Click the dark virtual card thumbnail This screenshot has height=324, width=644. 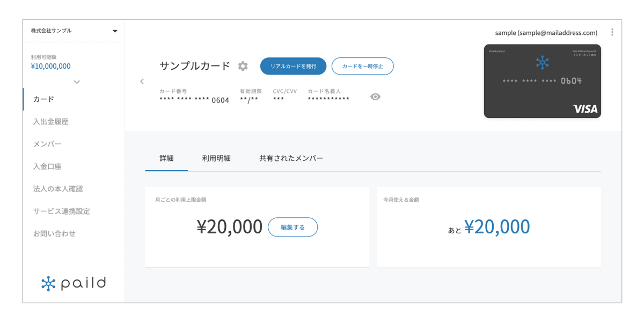pos(543,81)
